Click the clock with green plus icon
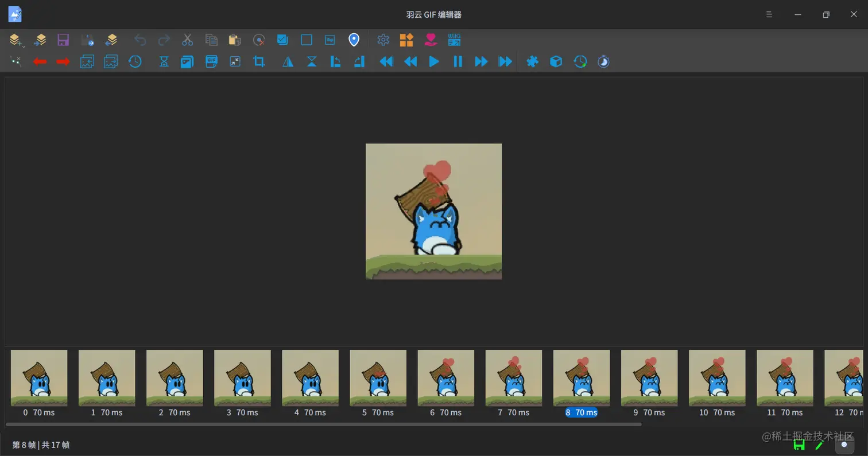Image resolution: width=868 pixels, height=456 pixels. tap(580, 61)
